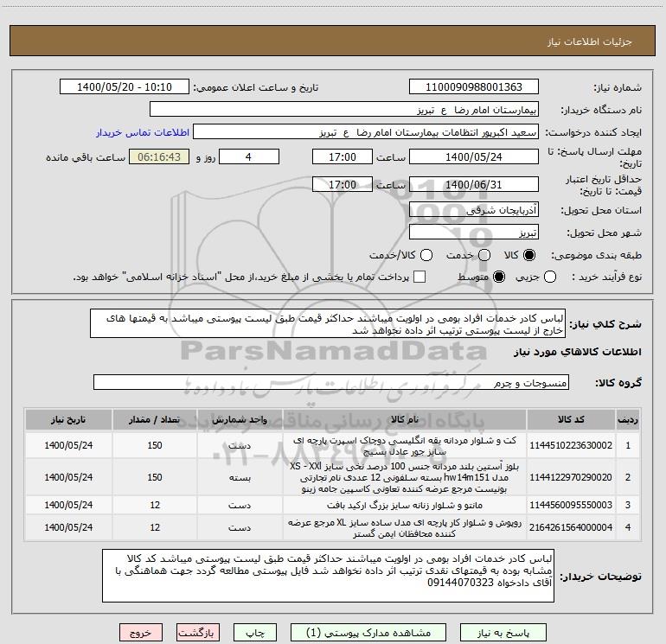Click the تاریخ نیاز column header

[x=68, y=419]
